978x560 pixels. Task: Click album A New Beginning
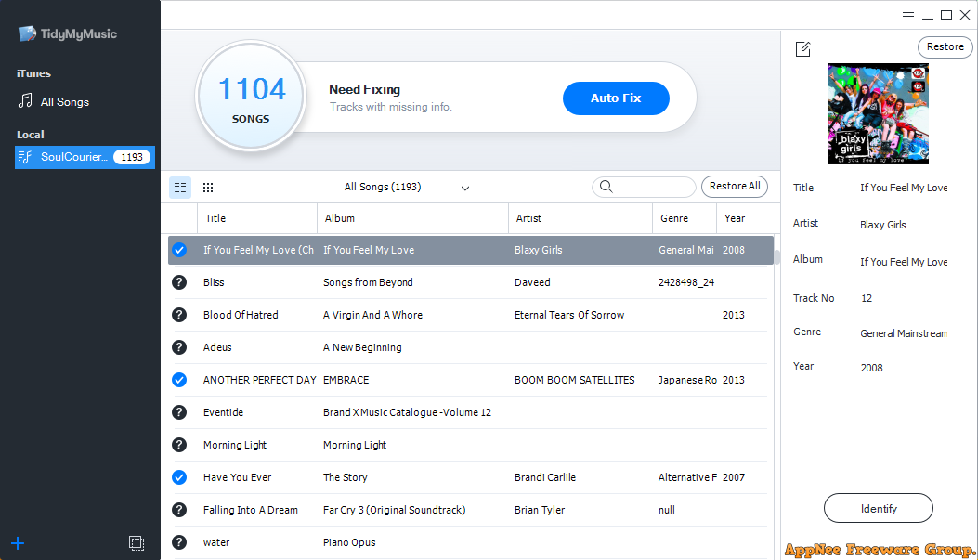pos(362,347)
